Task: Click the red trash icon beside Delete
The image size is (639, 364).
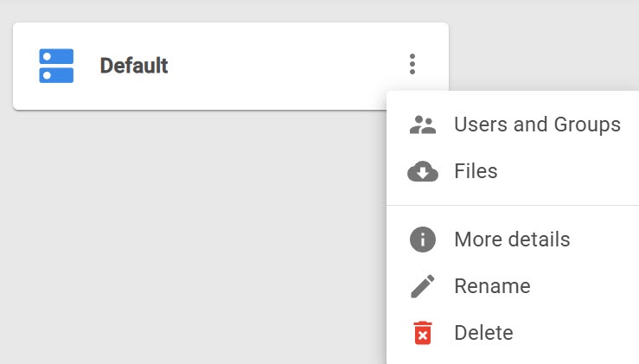Action: pyautogui.click(x=423, y=333)
